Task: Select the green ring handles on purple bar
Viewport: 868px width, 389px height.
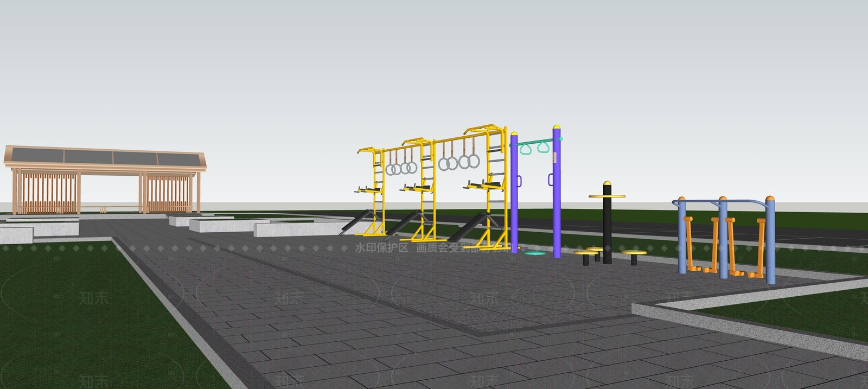Action: click(534, 147)
